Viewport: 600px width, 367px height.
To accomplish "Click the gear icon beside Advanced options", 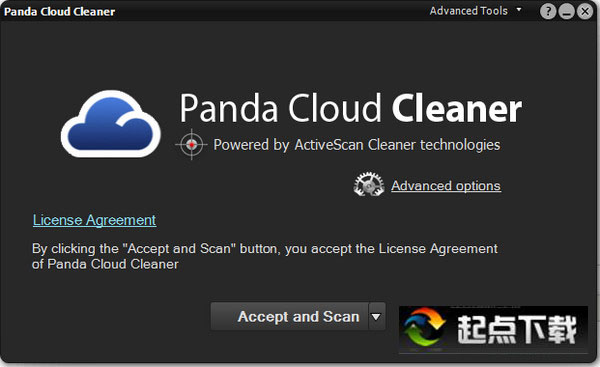I will pos(369,184).
